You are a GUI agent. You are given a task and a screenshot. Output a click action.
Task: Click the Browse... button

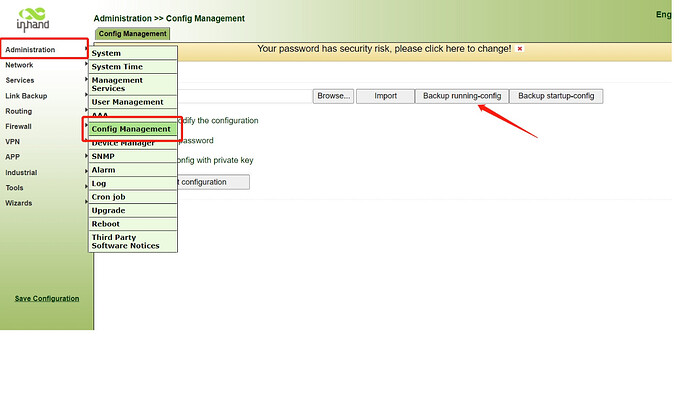click(333, 96)
